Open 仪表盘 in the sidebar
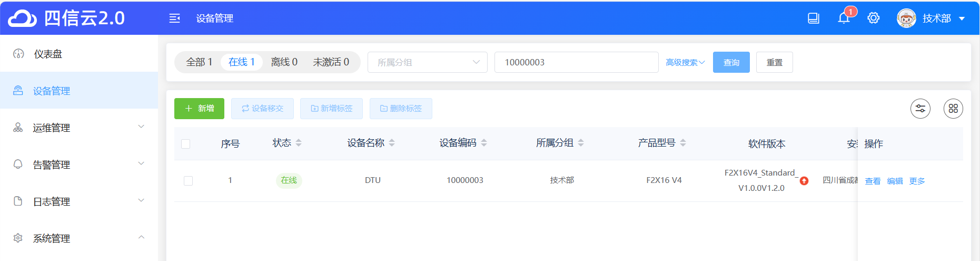 click(48, 54)
